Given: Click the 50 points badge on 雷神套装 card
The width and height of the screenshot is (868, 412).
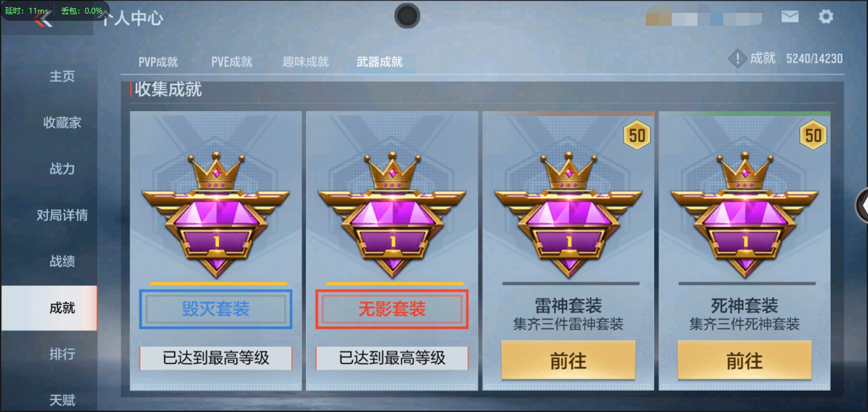Looking at the screenshot, I should point(637,136).
